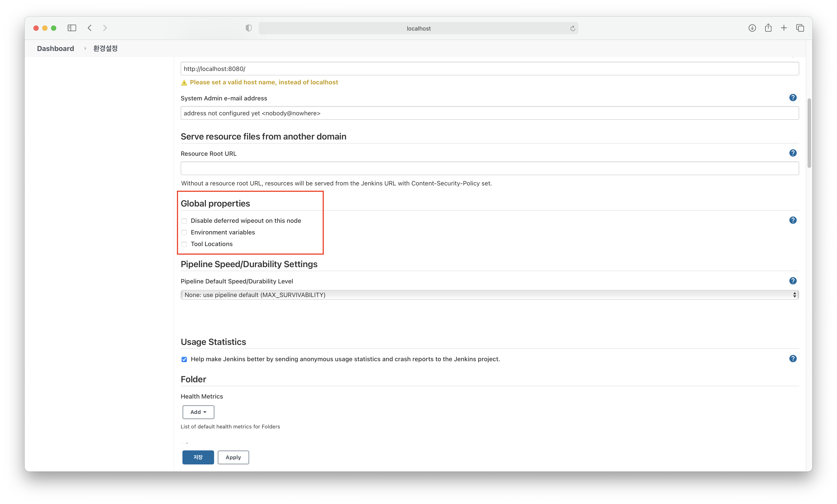Open Pipeline durability level dropdown

coord(489,295)
